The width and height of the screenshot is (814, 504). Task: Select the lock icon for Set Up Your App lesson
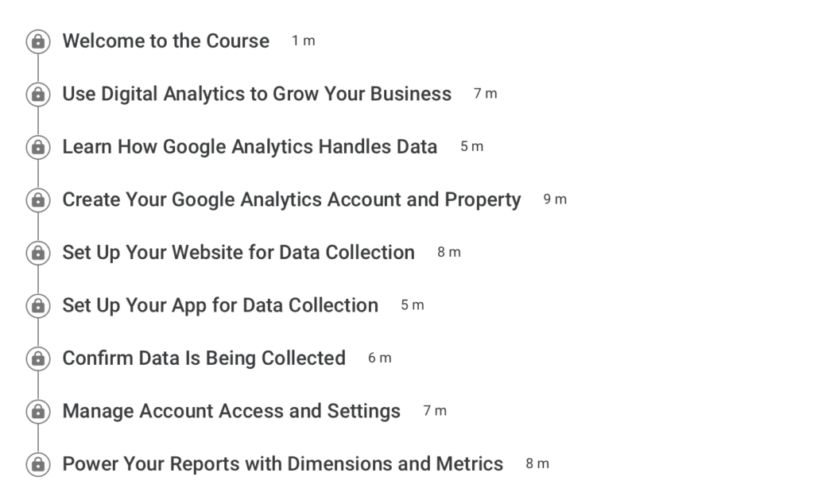point(38,305)
